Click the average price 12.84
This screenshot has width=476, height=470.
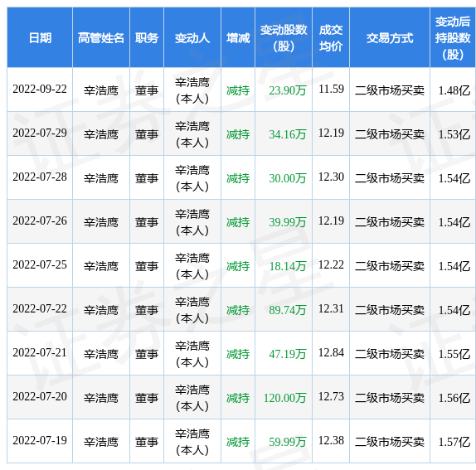pos(331,352)
